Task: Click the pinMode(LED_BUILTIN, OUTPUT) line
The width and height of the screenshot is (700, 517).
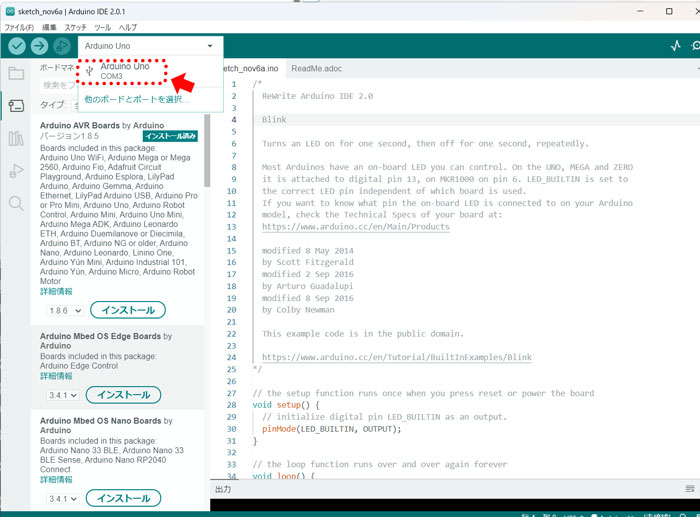Action: pos(331,429)
